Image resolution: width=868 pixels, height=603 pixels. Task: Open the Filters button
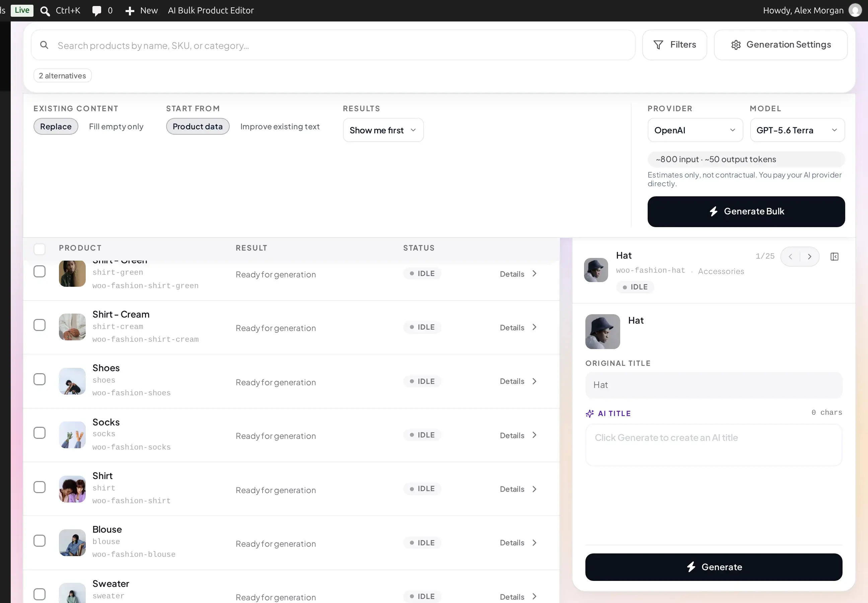(x=674, y=45)
